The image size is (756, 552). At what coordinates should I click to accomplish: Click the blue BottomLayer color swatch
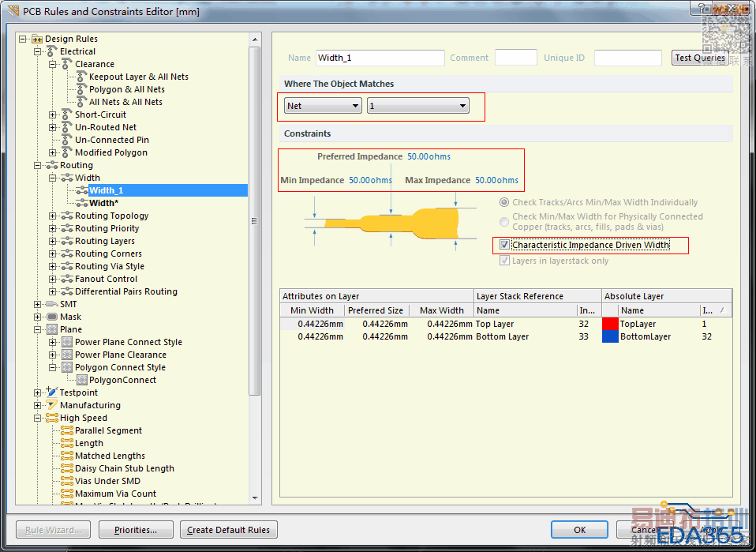[x=610, y=336]
